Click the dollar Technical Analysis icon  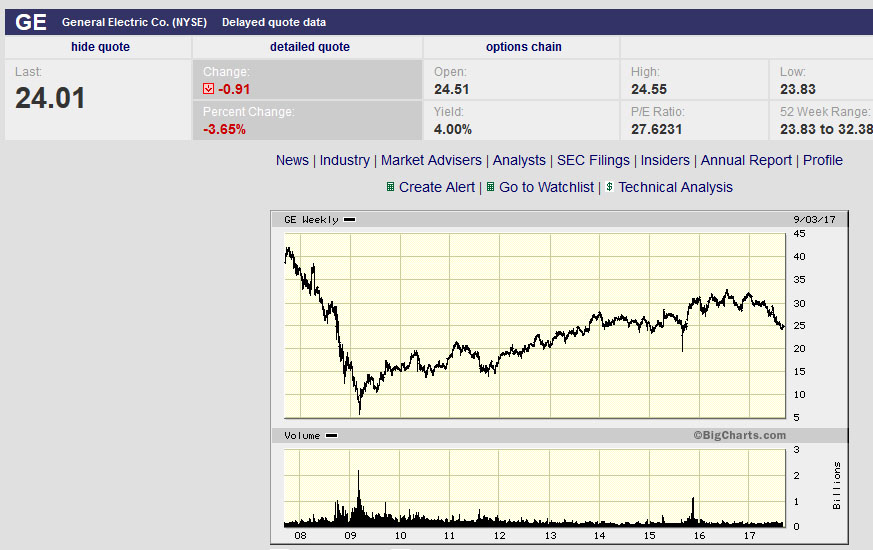(610, 187)
